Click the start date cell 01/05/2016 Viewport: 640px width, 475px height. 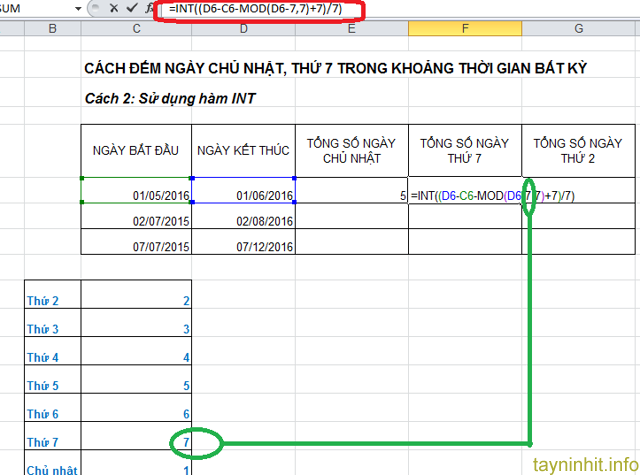click(135, 195)
